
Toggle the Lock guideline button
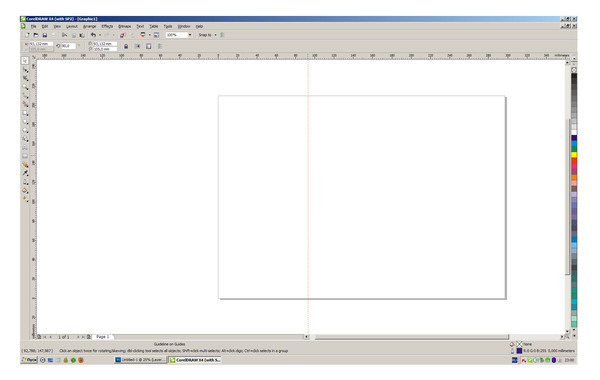pos(126,46)
